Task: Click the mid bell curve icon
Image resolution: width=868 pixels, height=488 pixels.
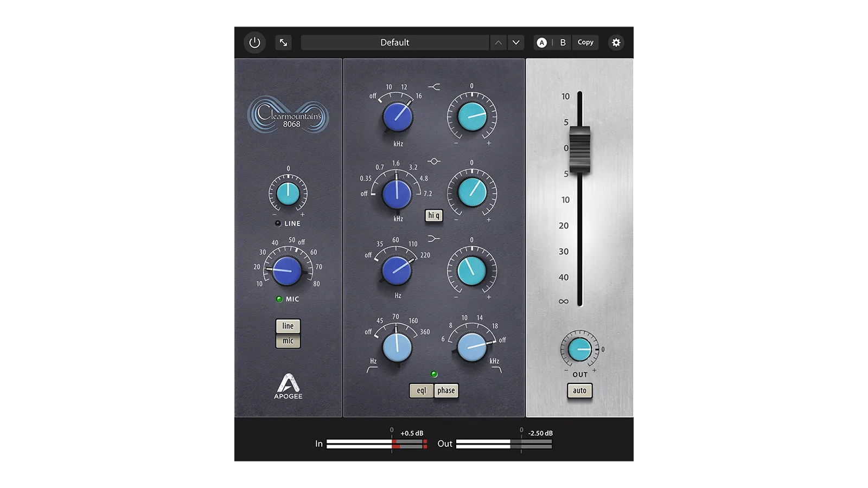Action: pyautogui.click(x=434, y=162)
